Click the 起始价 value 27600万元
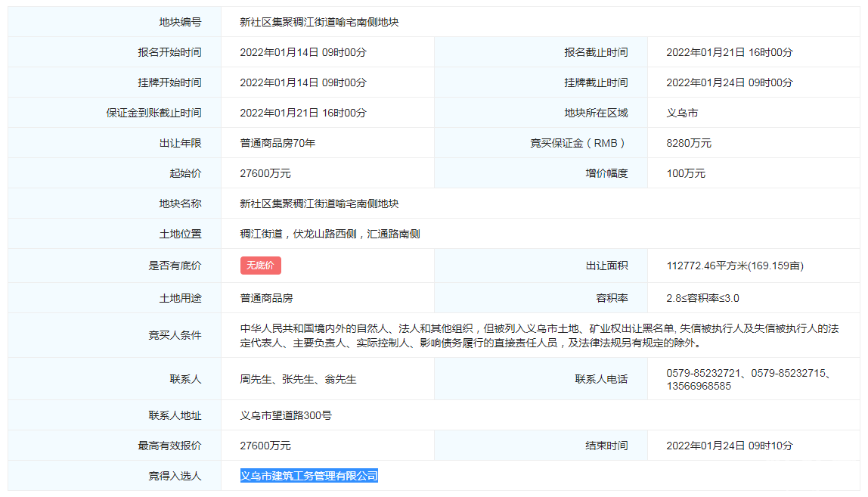The width and height of the screenshot is (868, 497). (x=265, y=173)
